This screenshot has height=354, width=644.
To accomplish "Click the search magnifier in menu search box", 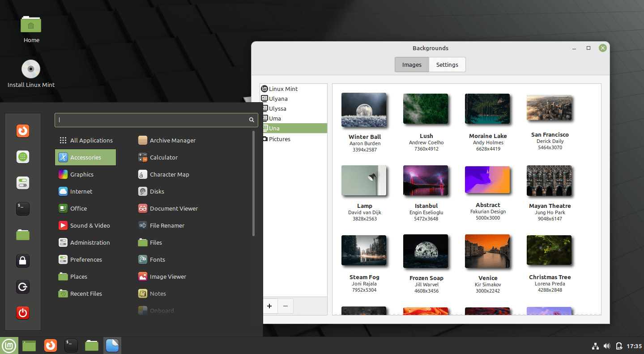I will (x=252, y=120).
